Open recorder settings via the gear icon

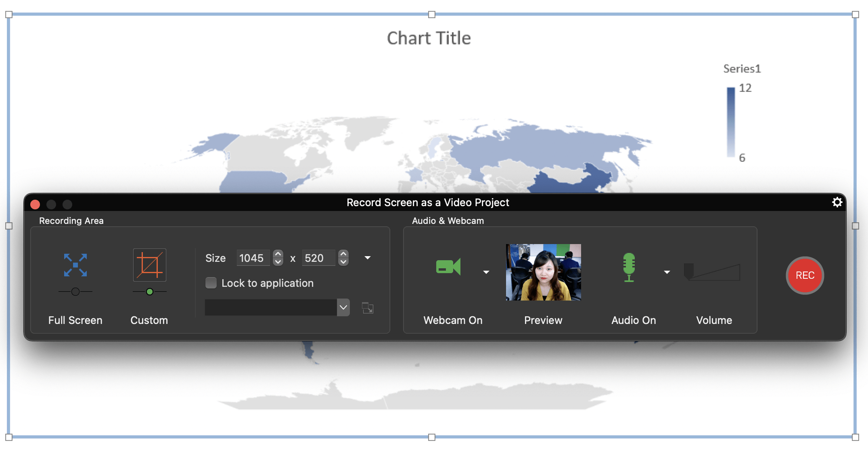(x=837, y=202)
